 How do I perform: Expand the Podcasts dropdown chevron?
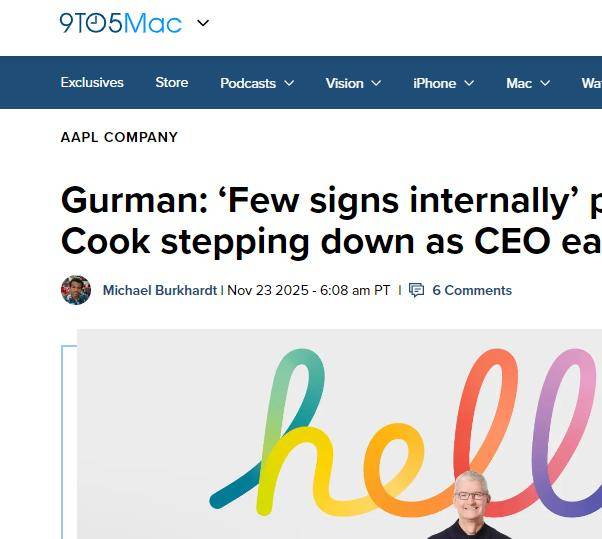(289, 83)
